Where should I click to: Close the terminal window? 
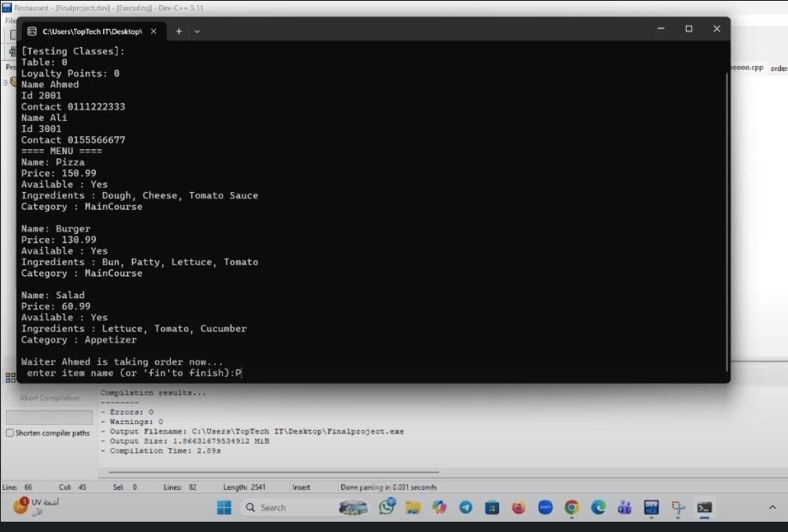pos(717,28)
